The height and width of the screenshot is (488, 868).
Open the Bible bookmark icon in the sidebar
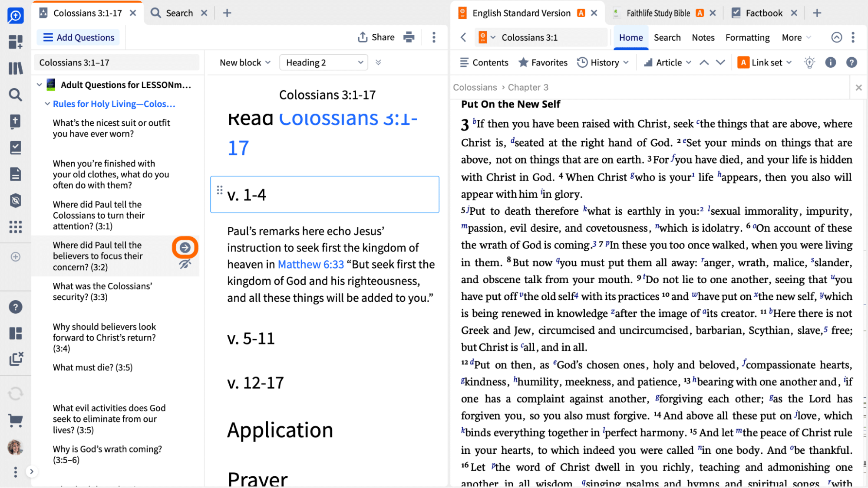click(x=15, y=121)
